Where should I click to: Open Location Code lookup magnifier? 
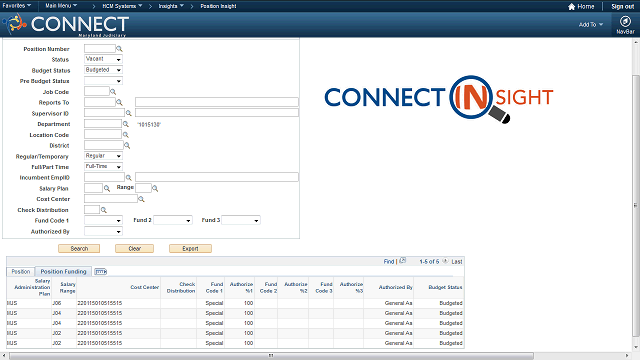click(x=126, y=135)
